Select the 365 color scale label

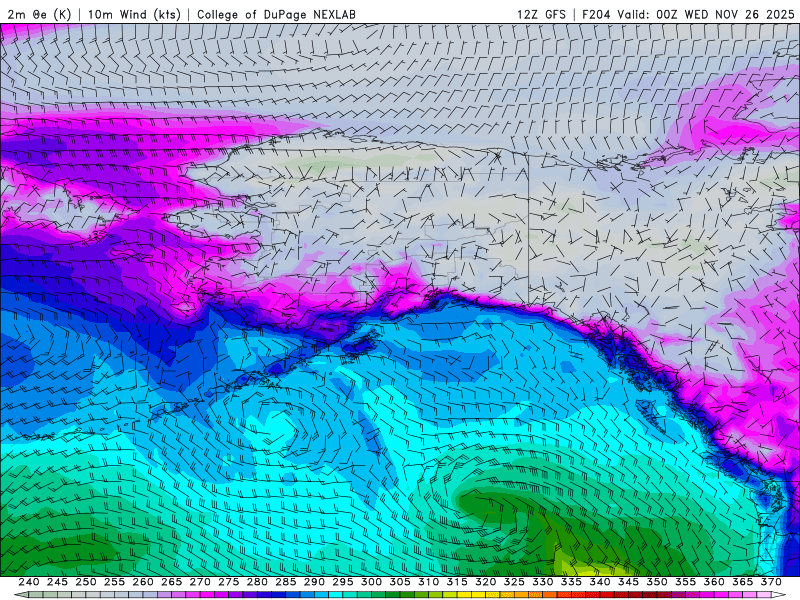[743, 582]
